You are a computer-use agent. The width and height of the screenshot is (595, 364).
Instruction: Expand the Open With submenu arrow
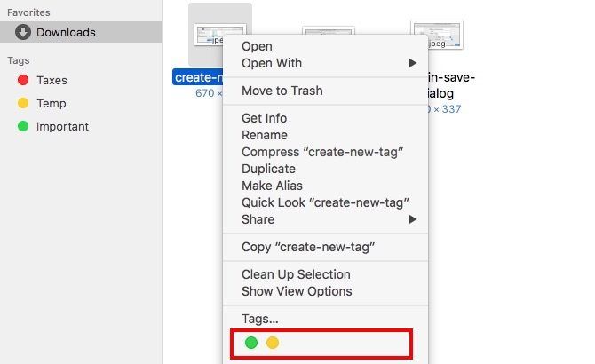413,63
